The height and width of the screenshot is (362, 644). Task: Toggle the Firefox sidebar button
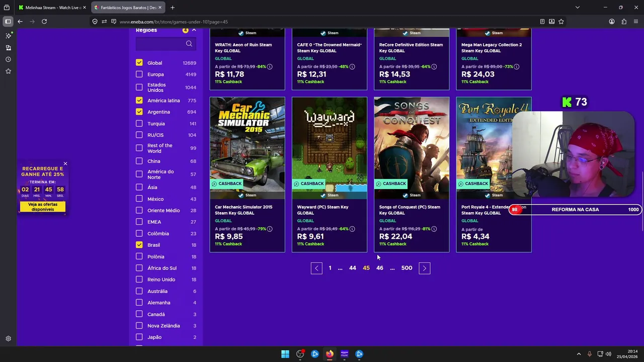click(8, 22)
